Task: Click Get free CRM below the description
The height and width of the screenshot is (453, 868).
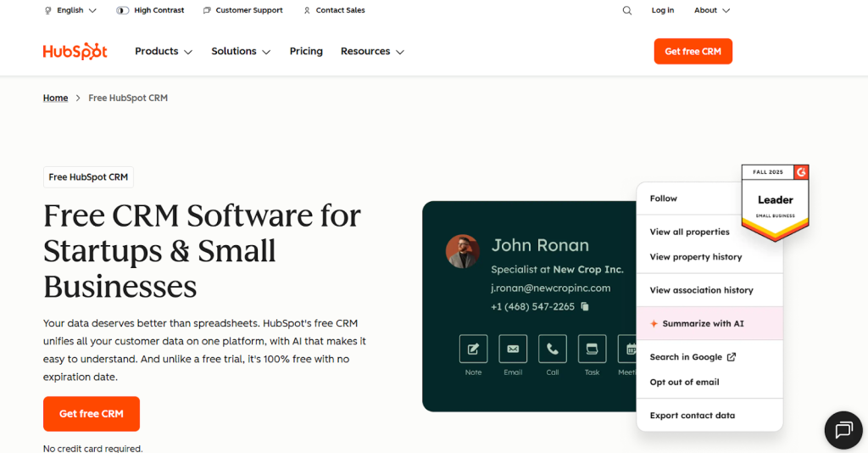Action: coord(92,414)
